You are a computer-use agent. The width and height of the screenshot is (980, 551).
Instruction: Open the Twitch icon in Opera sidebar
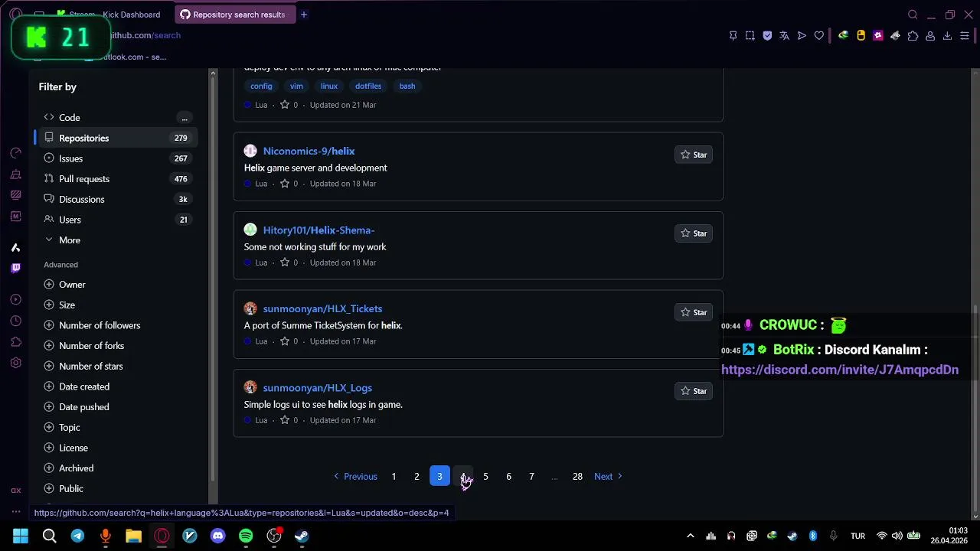[15, 268]
